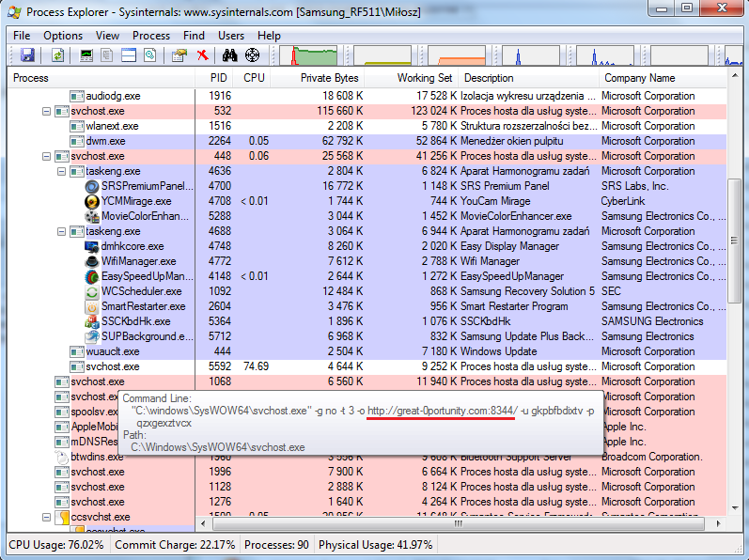Open the Options menu
749x560 pixels.
[x=63, y=36]
